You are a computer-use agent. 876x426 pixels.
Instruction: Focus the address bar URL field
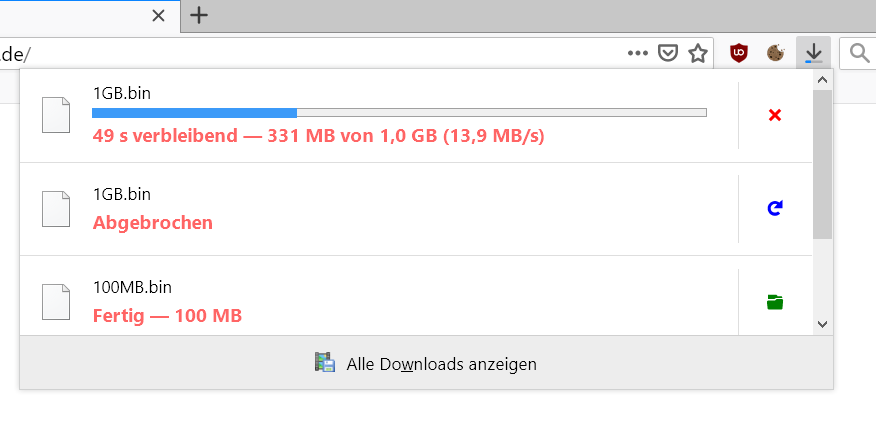300,53
